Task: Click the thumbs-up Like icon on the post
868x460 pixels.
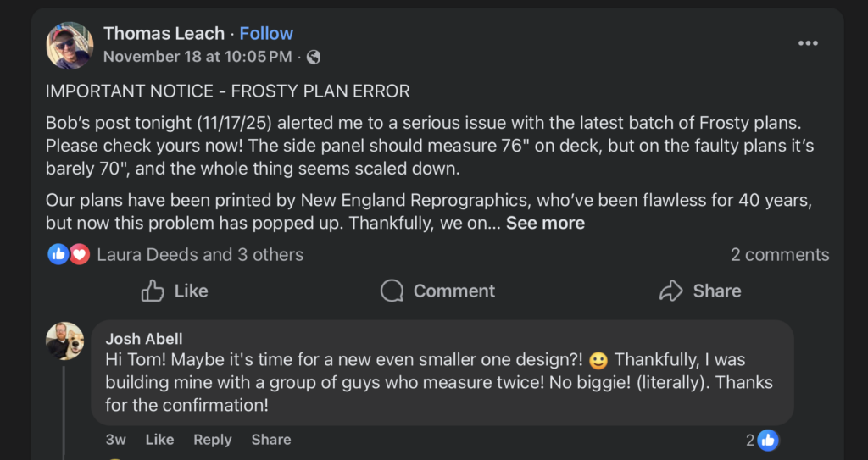Action: coord(153,291)
